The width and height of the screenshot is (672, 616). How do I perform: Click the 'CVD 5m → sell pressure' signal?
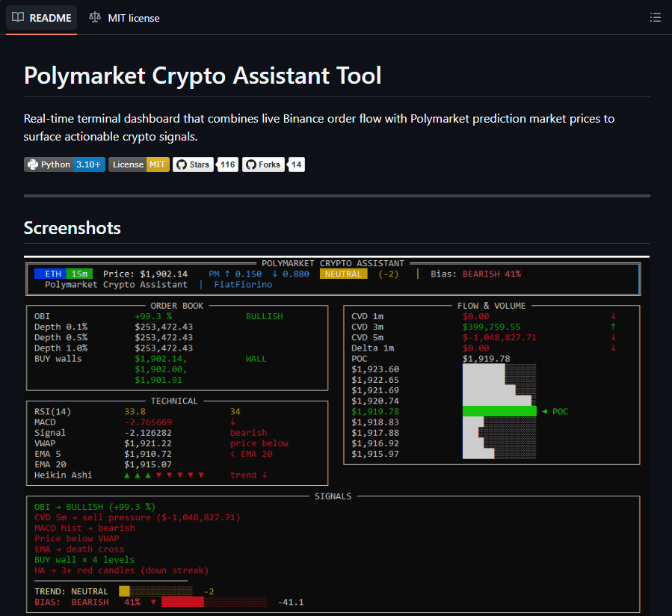[137, 517]
